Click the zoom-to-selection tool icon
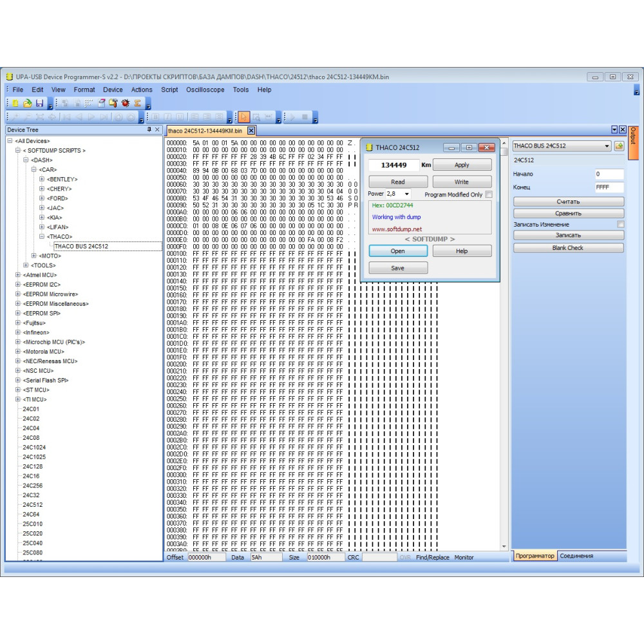Image resolution: width=644 pixels, height=644 pixels. (256, 117)
